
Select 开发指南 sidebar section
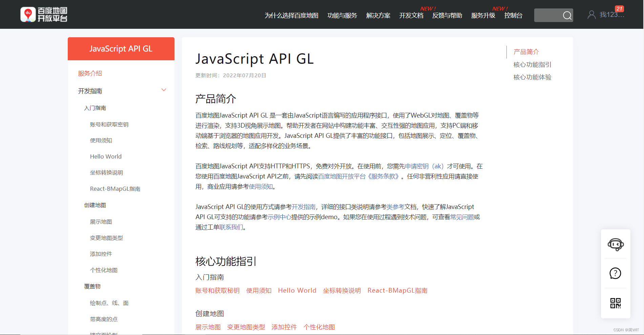point(90,91)
